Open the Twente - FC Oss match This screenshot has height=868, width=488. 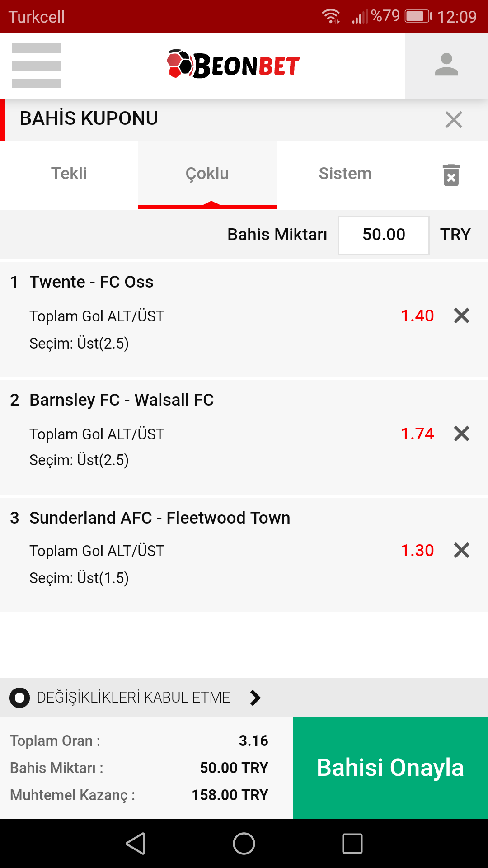coord(91,282)
